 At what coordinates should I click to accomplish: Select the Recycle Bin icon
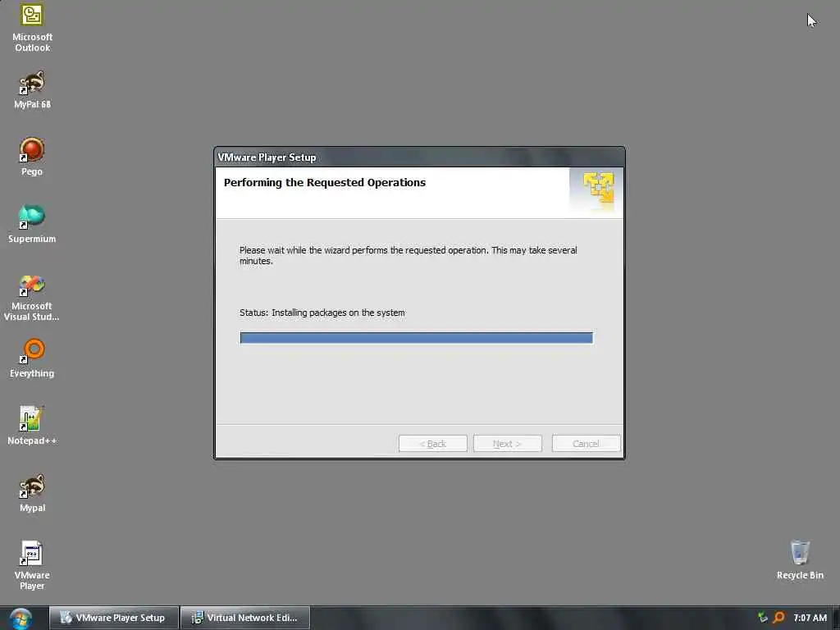(800, 559)
